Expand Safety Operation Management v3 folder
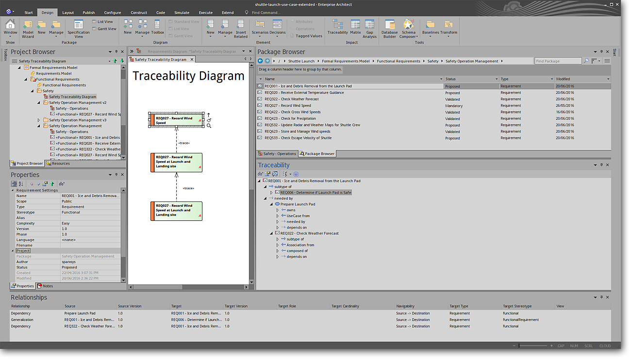The width and height of the screenshot is (636, 364). coord(39,120)
